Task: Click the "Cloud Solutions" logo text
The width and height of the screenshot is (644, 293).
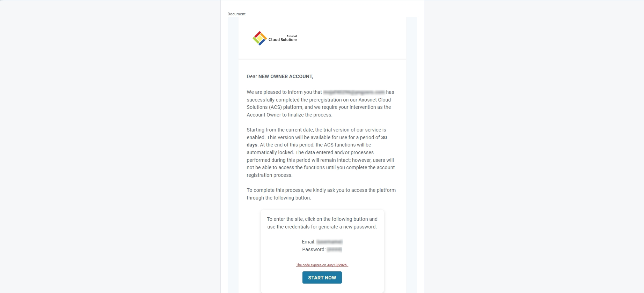Action: tap(283, 40)
